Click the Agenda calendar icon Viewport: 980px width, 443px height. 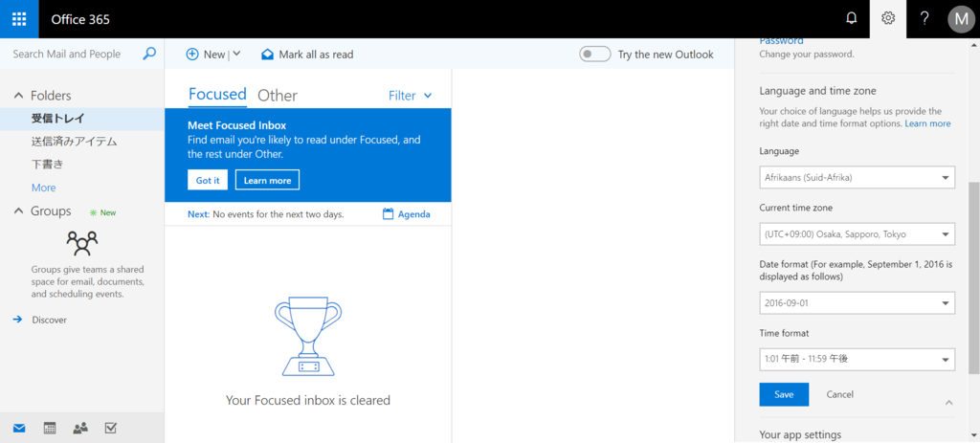point(388,213)
